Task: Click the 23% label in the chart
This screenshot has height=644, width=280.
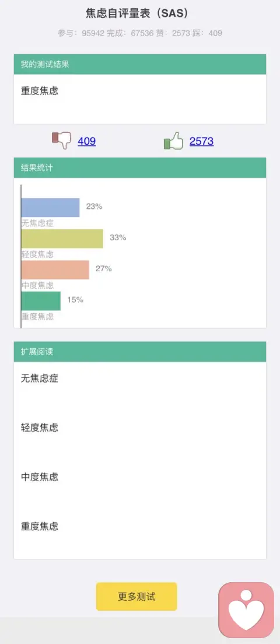Action: (x=94, y=206)
